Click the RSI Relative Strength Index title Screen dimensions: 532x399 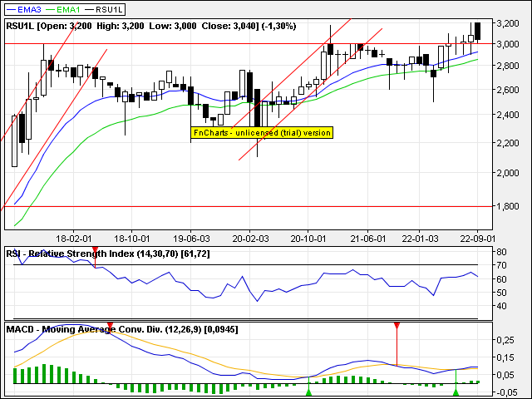point(108,254)
